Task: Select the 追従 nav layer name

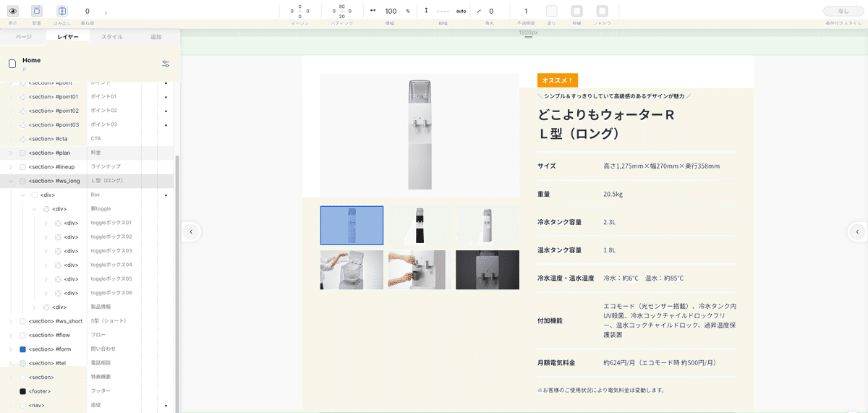Action: click(95, 405)
